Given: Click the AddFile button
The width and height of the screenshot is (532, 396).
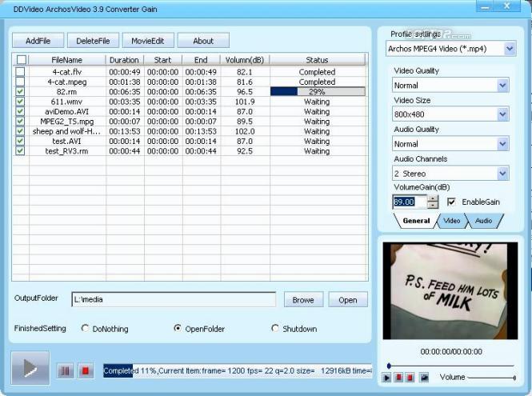Looking at the screenshot, I should pos(38,41).
